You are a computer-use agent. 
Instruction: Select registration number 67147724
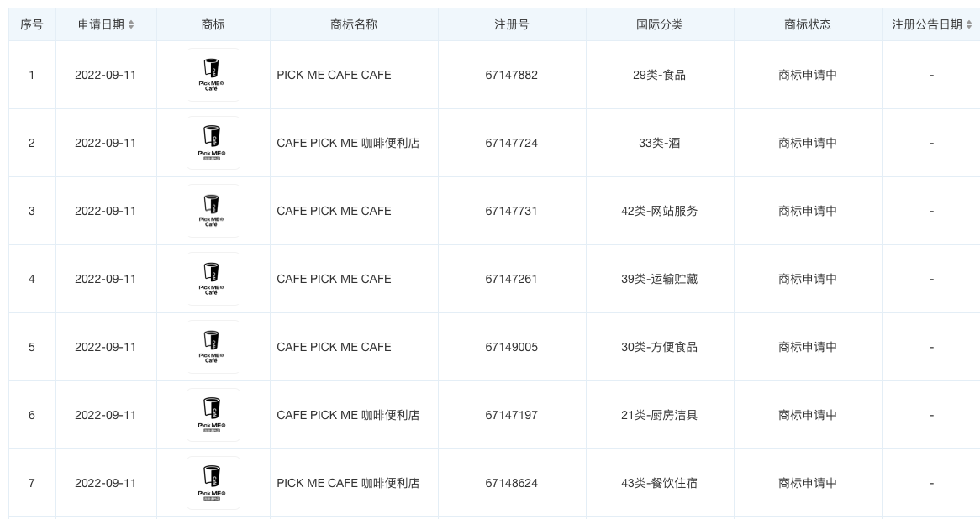tap(511, 143)
